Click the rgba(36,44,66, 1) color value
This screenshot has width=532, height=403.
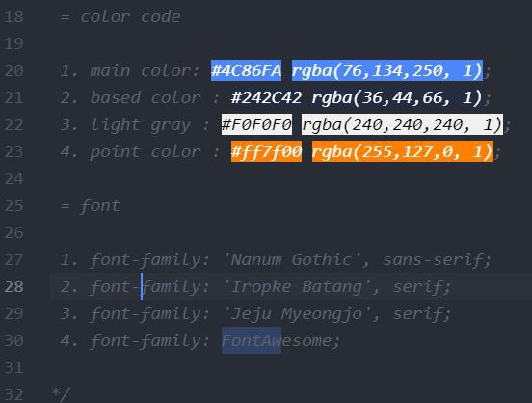click(x=397, y=97)
